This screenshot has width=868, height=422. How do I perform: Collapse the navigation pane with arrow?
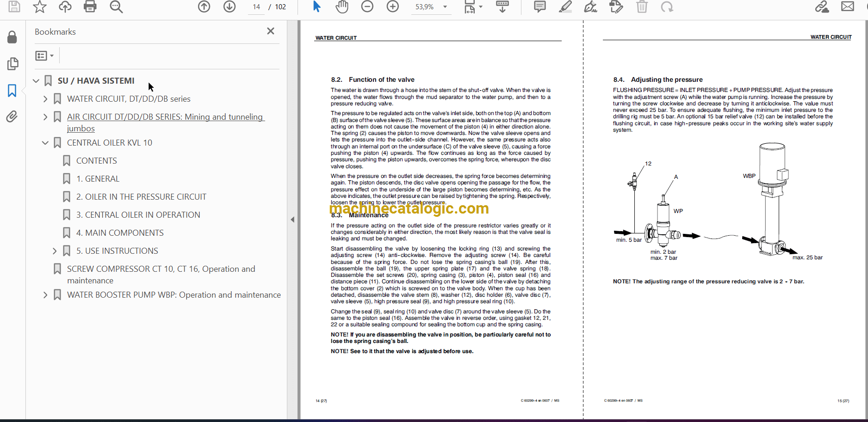click(x=292, y=220)
